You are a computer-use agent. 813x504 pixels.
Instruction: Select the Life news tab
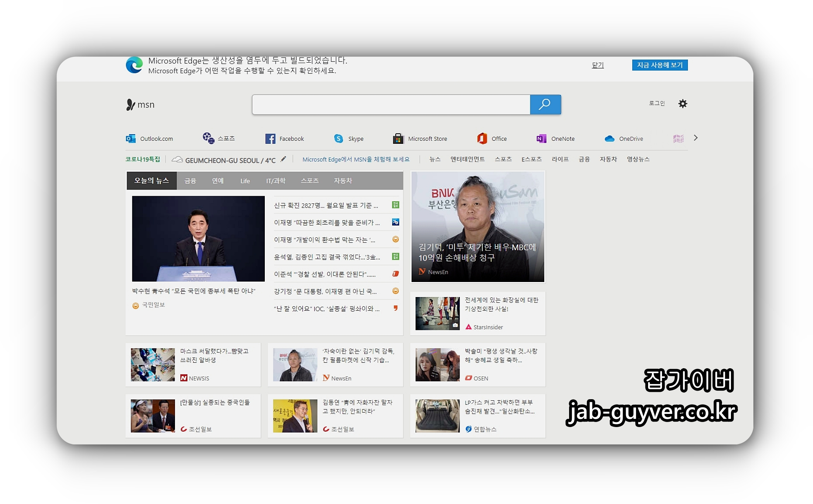point(245,181)
